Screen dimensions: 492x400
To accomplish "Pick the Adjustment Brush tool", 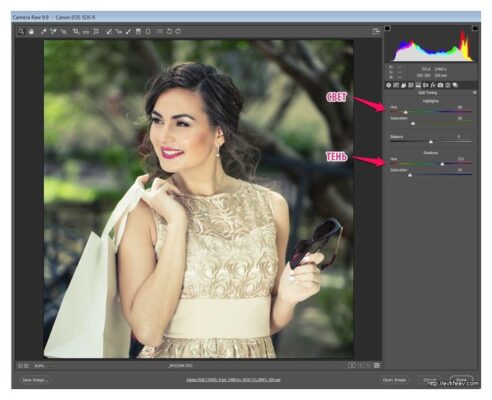I will (128, 32).
